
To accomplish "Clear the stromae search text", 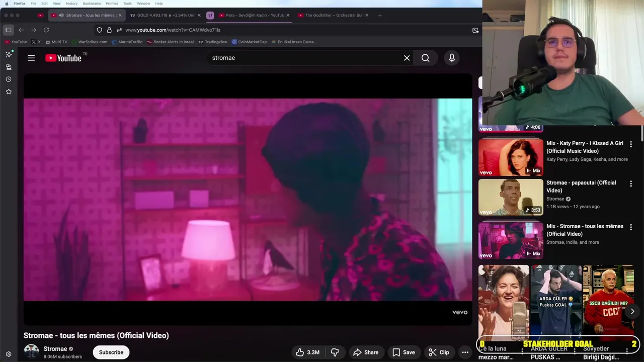I will pos(407,58).
